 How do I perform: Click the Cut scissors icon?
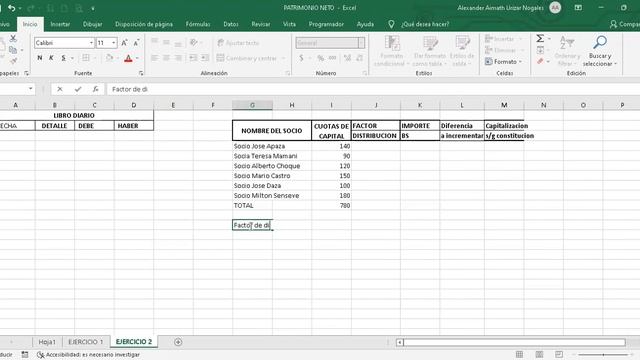[x=13, y=38]
